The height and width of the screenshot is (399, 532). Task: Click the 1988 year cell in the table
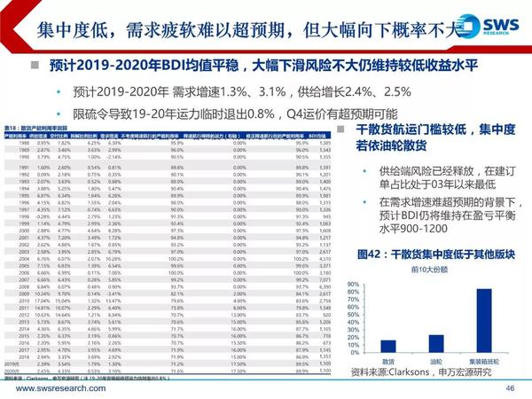pos(24,143)
